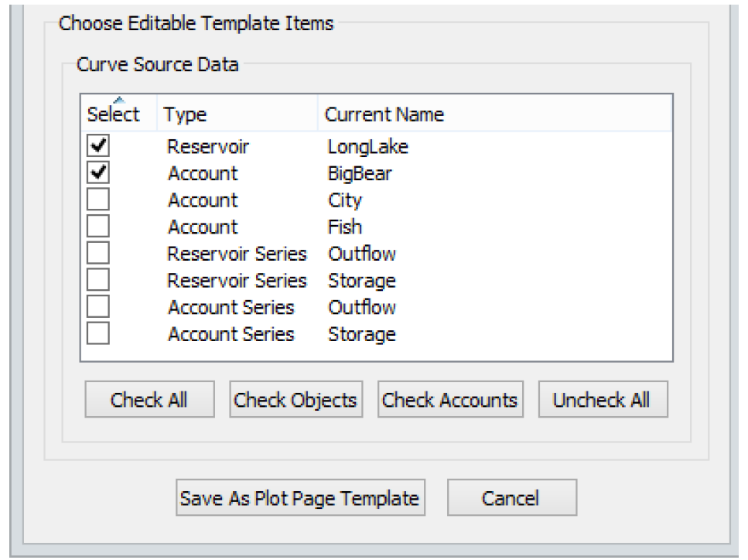Enable the checkbox for Account City
The image size is (748, 560).
98,200
